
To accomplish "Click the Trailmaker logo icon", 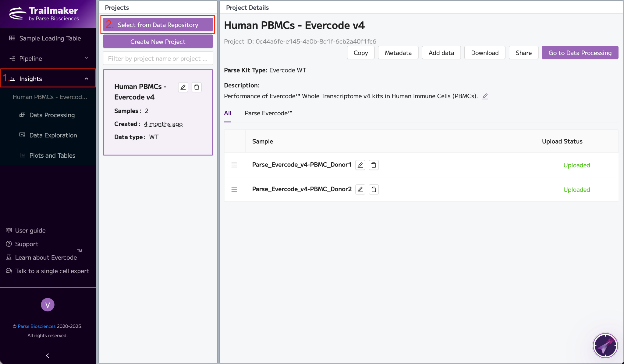I will [18, 13].
